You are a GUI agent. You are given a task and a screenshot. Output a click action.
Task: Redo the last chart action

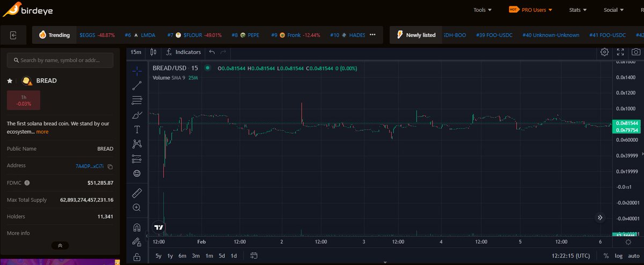coord(223,52)
